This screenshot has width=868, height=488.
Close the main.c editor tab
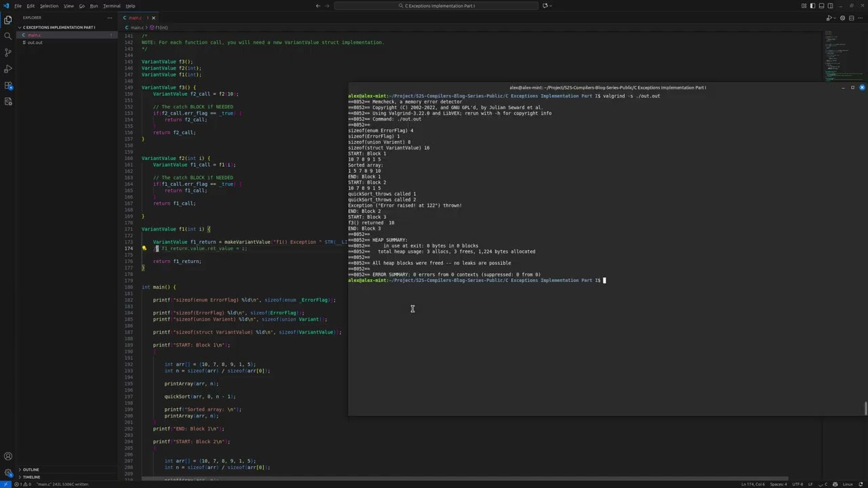click(x=153, y=18)
